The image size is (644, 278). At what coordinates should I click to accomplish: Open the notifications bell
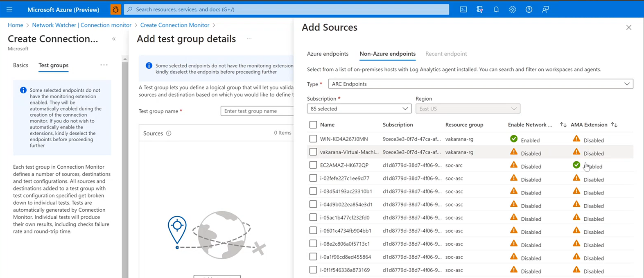(496, 9)
